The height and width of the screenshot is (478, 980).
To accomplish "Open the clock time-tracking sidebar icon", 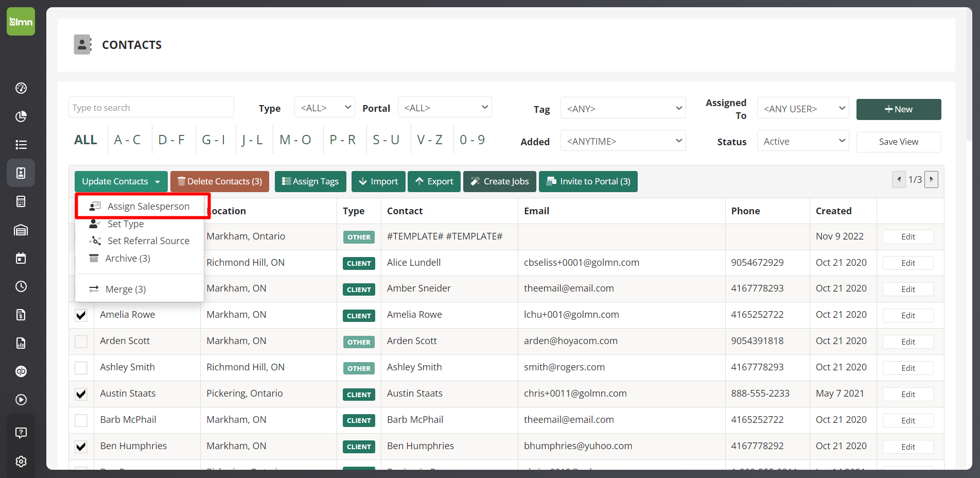I will pyautogui.click(x=21, y=286).
